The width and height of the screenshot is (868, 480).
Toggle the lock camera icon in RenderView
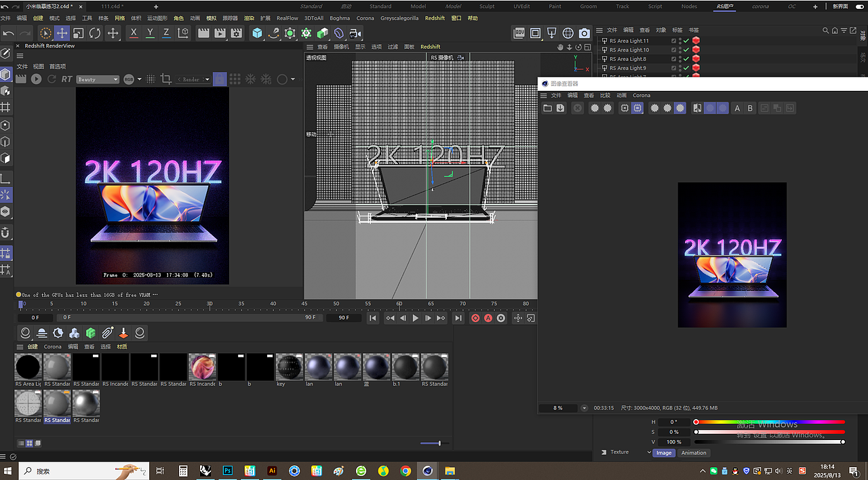click(220, 79)
